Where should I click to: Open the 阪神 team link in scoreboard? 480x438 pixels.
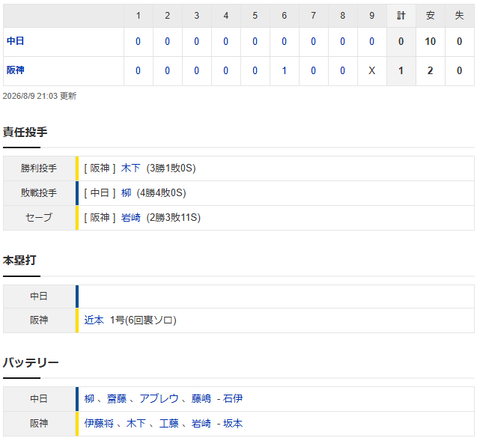tap(15, 70)
